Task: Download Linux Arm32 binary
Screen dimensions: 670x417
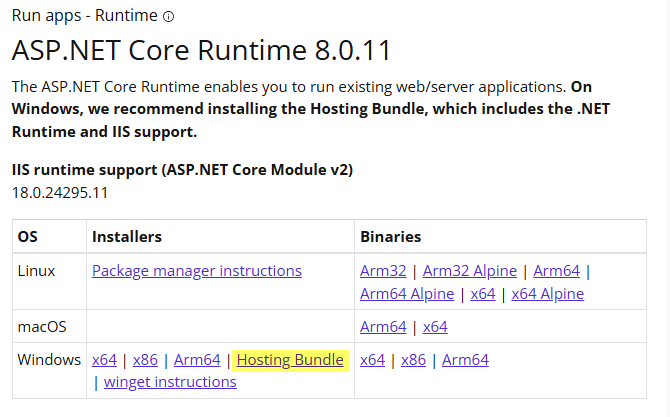Action: pos(383,271)
